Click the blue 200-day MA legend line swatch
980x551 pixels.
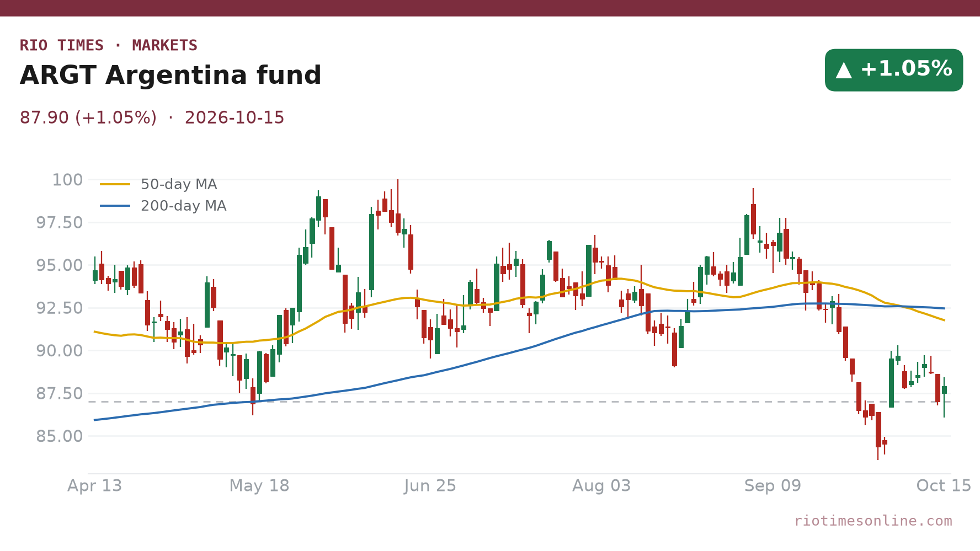[115, 206]
